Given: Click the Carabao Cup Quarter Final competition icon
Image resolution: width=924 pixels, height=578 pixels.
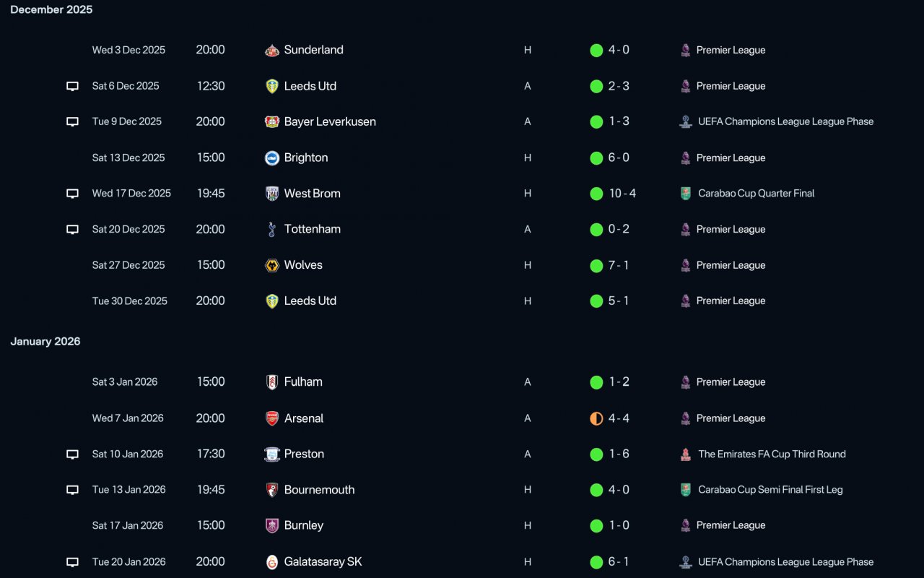Looking at the screenshot, I should 686,194.
